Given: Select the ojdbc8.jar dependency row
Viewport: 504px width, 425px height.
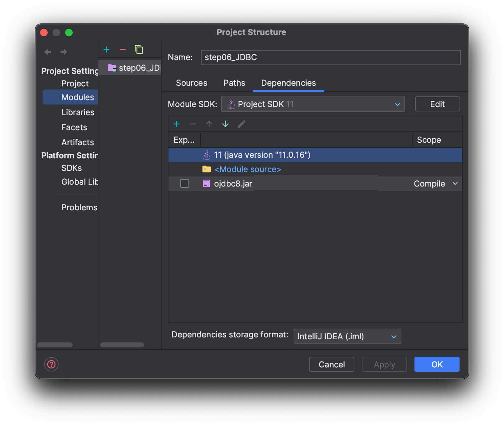Looking at the screenshot, I should 315,184.
